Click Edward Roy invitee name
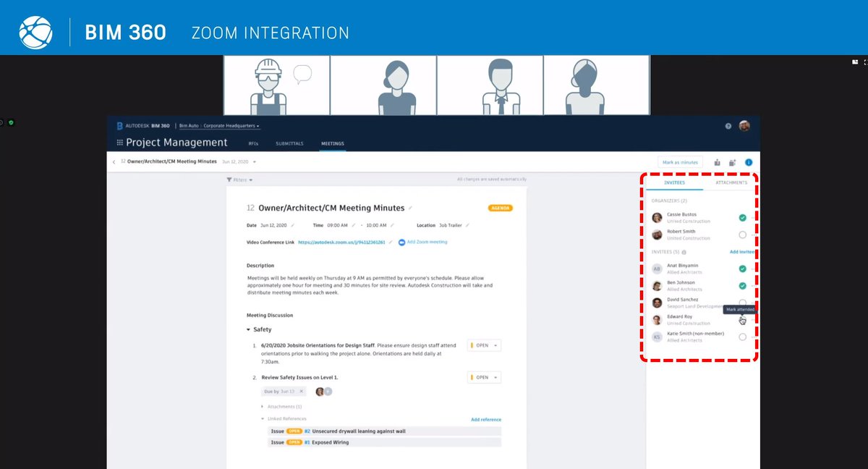Image resolution: width=868 pixels, height=469 pixels. (x=681, y=317)
